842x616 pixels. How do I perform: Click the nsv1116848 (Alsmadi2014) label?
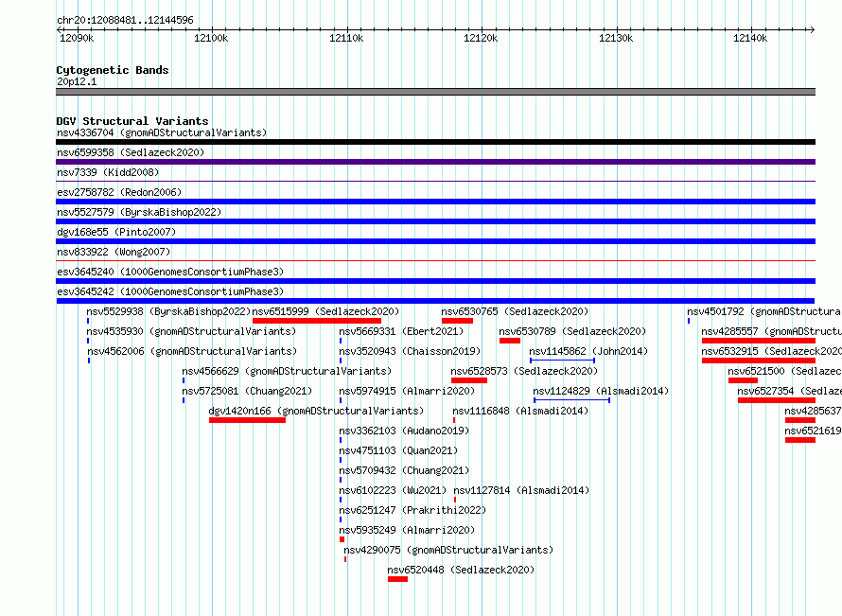point(520,411)
